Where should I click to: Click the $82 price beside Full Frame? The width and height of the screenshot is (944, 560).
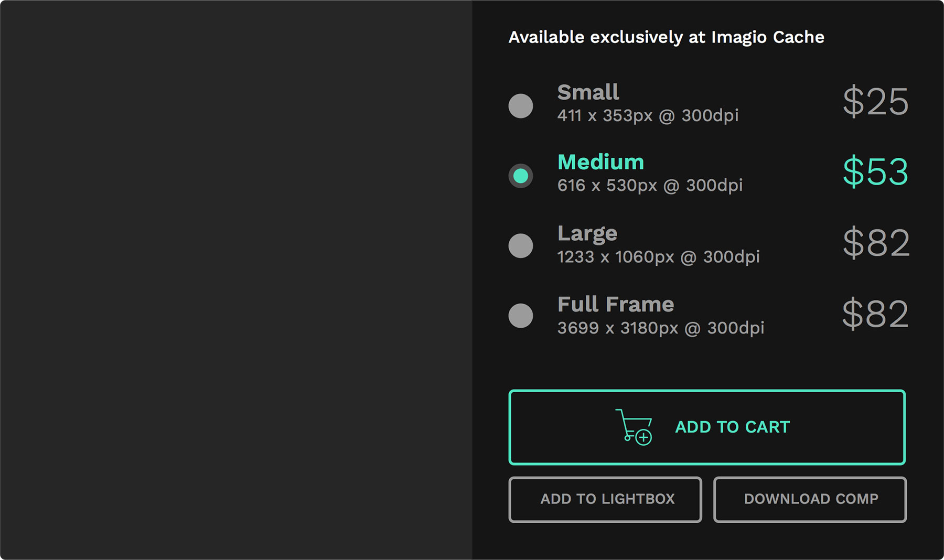(875, 314)
